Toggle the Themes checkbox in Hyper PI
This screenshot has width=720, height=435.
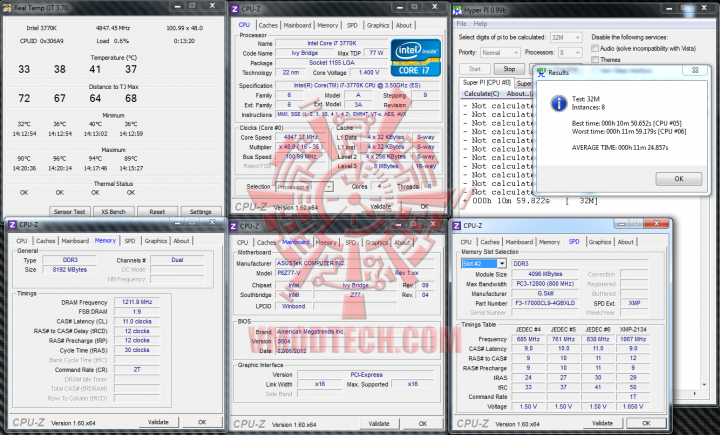click(595, 59)
